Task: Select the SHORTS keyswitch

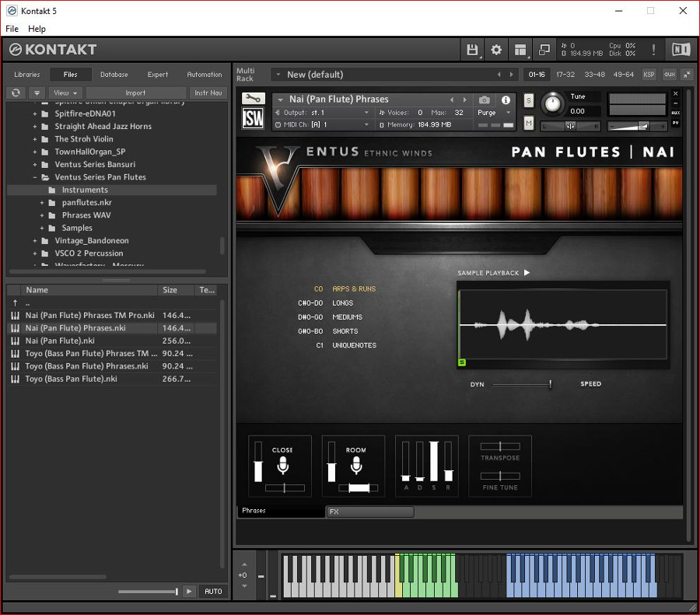Action: 345,331
